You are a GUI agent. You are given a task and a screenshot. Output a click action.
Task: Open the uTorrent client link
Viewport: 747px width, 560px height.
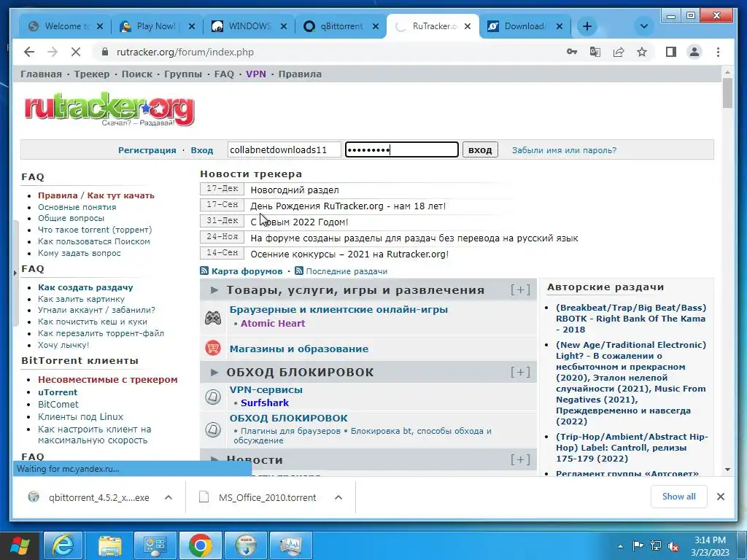pos(58,392)
